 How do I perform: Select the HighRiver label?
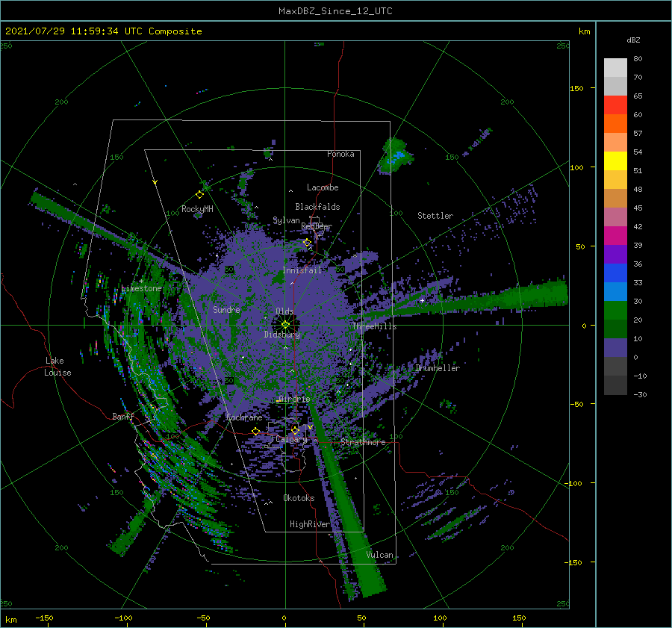pyautogui.click(x=310, y=524)
